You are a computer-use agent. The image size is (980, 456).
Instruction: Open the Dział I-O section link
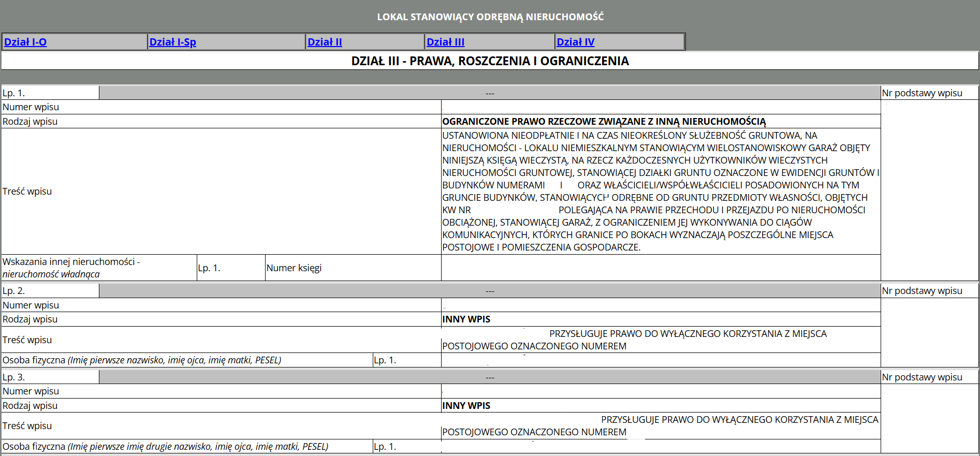[x=25, y=42]
